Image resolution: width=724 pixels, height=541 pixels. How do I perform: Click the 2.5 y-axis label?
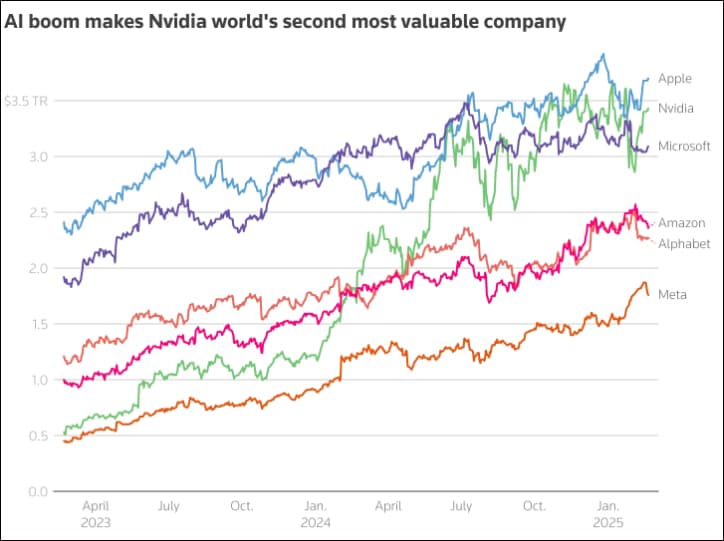39,213
